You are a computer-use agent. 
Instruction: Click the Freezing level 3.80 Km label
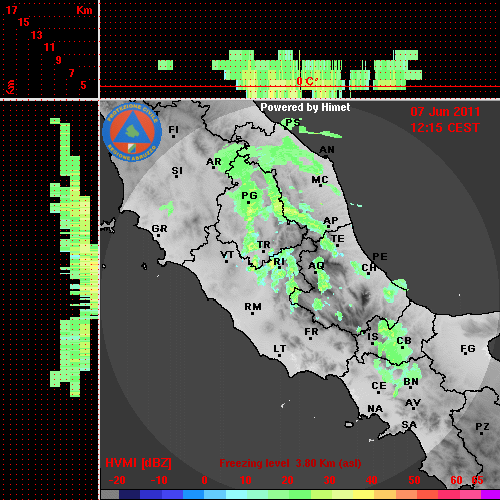point(290,463)
